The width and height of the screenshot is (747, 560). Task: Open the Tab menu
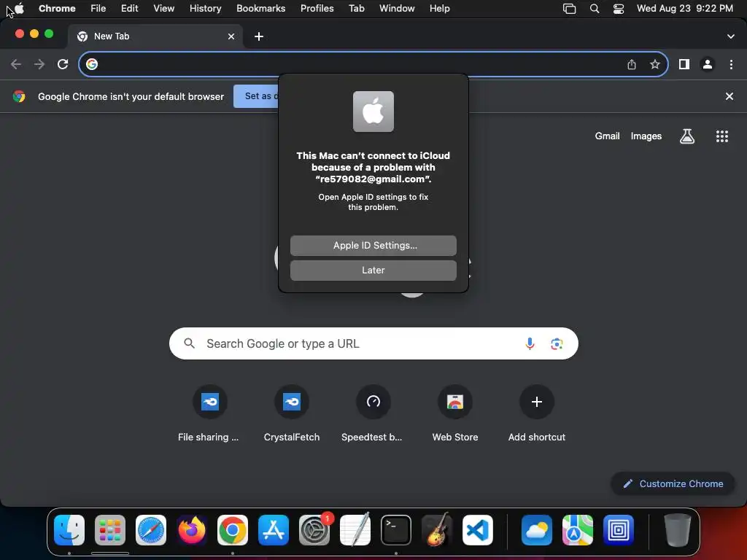point(356,9)
